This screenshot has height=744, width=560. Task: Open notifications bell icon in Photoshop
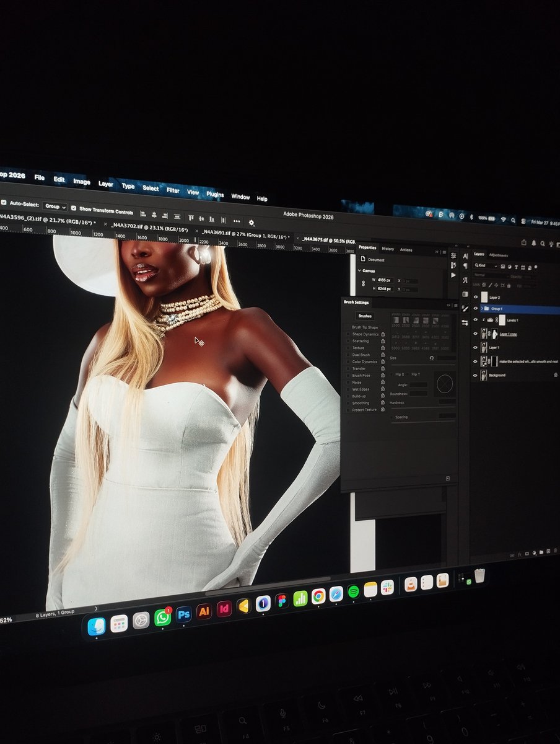533,243
